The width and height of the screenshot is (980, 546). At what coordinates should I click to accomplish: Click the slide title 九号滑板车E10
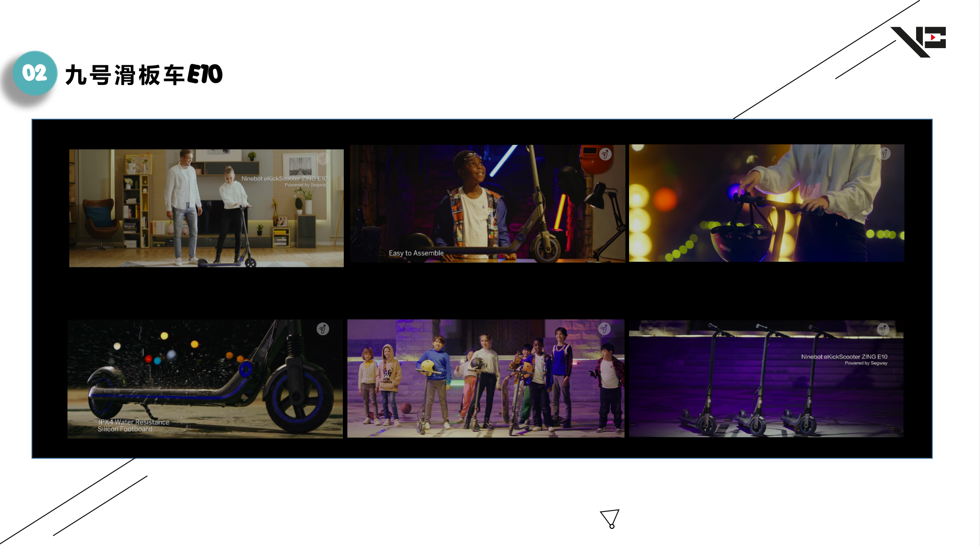point(144,75)
